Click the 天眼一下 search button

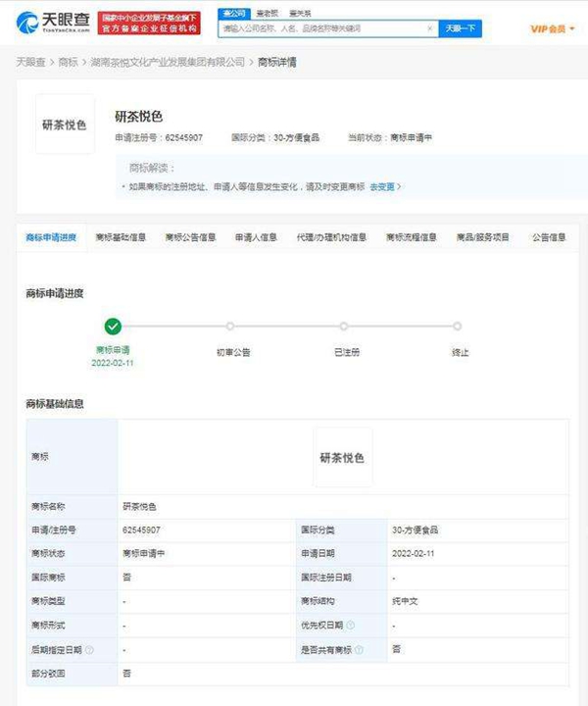461,28
